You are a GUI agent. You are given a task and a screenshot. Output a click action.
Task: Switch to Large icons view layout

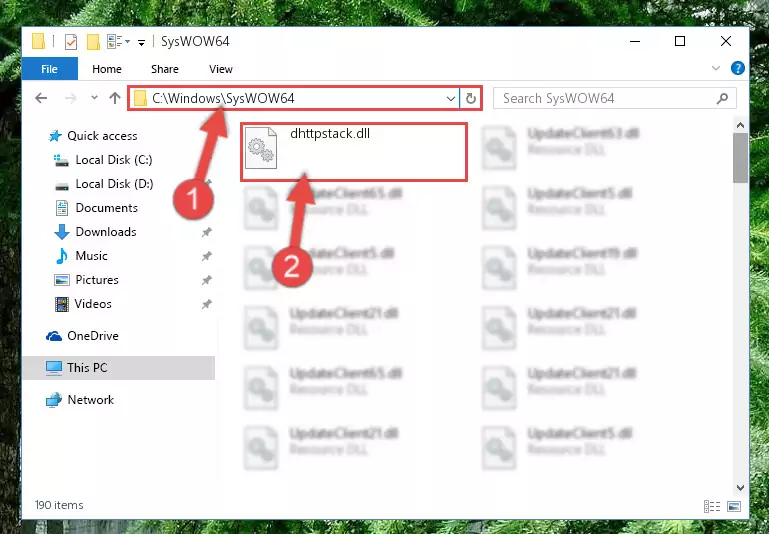click(x=734, y=506)
